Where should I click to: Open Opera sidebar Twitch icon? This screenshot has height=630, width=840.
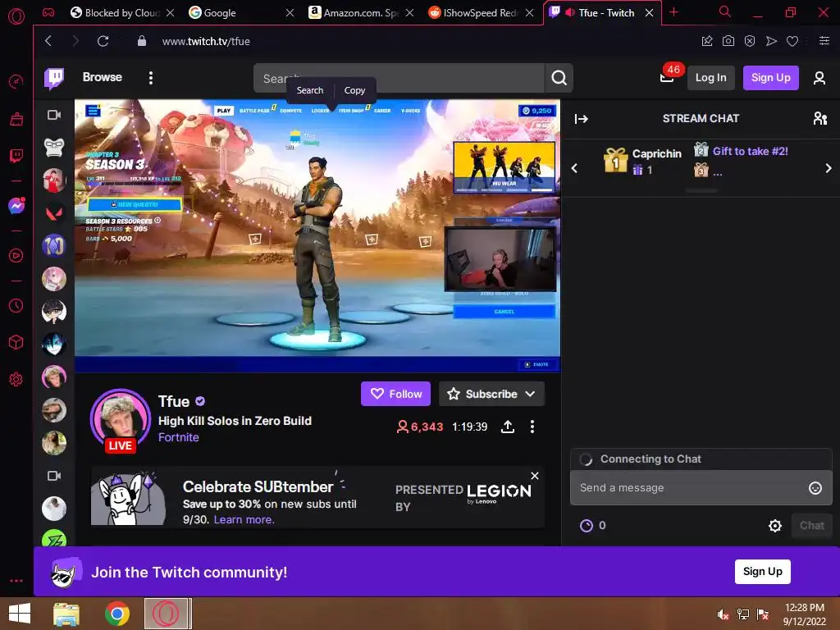click(16, 156)
